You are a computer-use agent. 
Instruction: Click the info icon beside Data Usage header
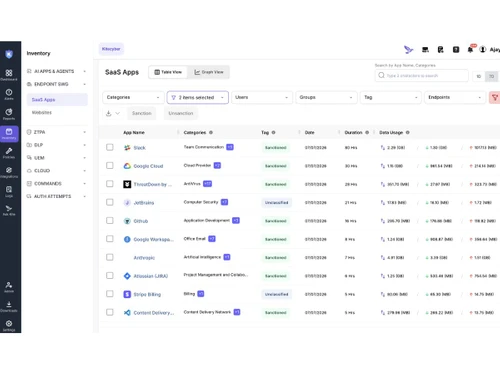click(408, 132)
